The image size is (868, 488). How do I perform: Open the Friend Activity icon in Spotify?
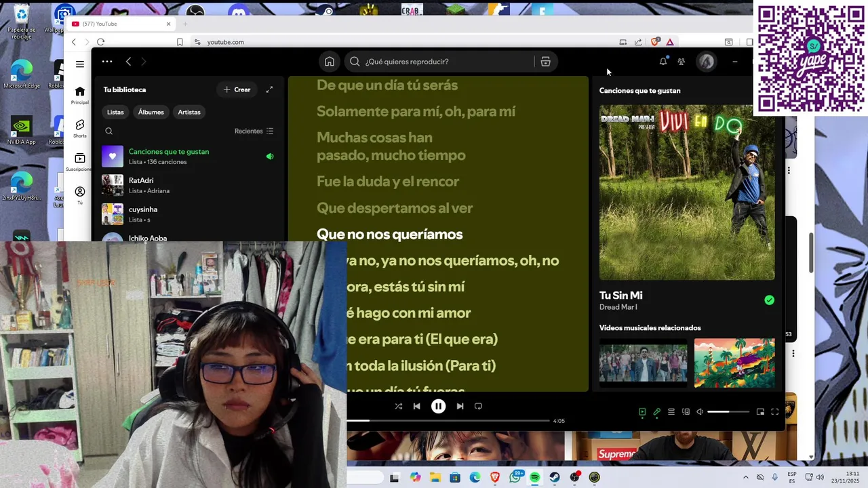[681, 62]
